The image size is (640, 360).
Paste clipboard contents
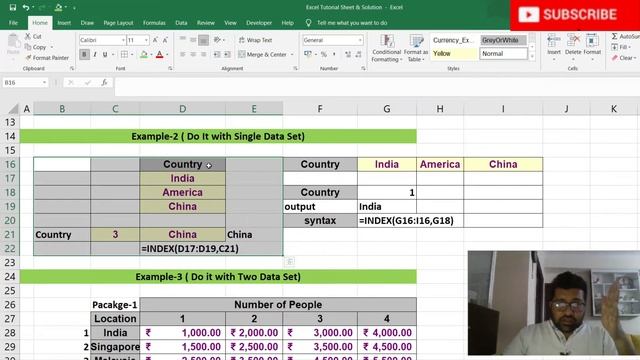click(x=13, y=44)
